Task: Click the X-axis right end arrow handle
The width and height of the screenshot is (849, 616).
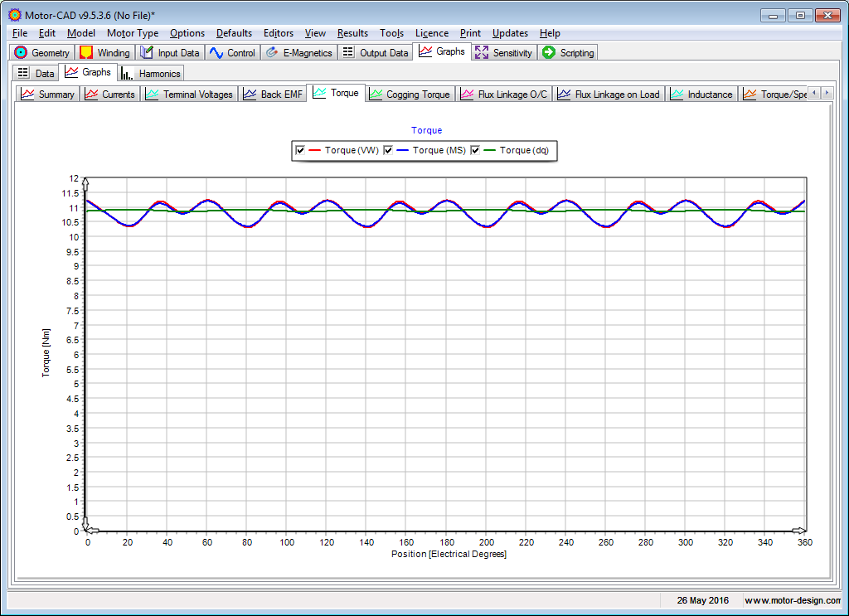Action: (x=798, y=531)
